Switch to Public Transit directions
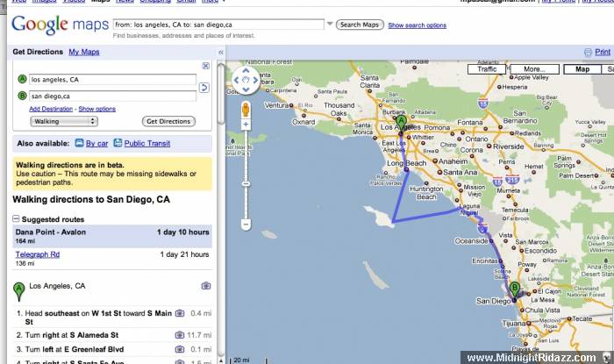 (147, 143)
